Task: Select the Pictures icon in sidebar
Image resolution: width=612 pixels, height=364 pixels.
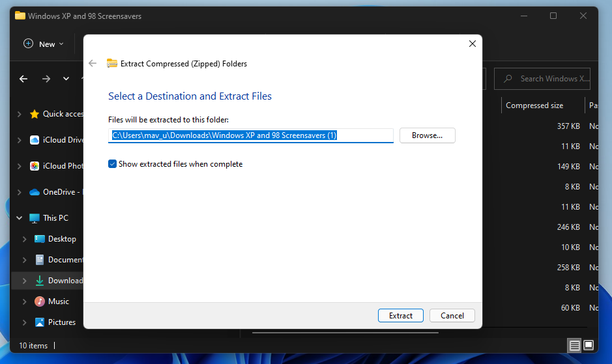Action: (39, 322)
